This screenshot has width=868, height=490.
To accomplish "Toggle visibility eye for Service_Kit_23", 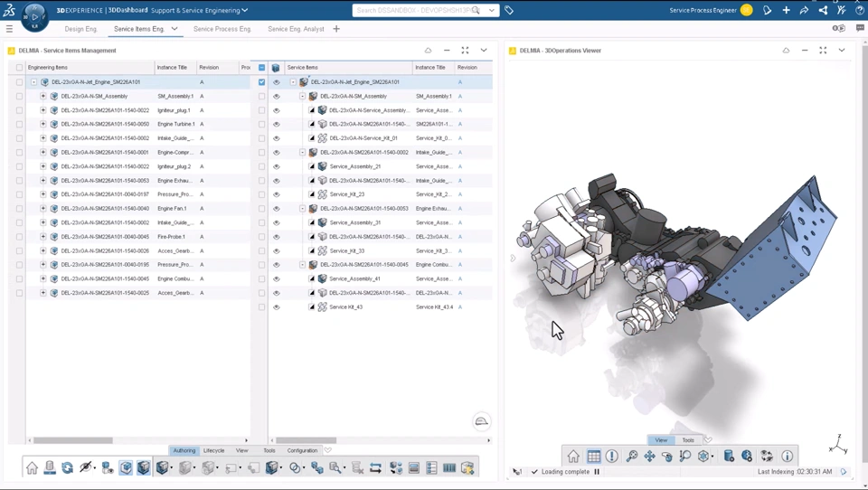I will (277, 194).
